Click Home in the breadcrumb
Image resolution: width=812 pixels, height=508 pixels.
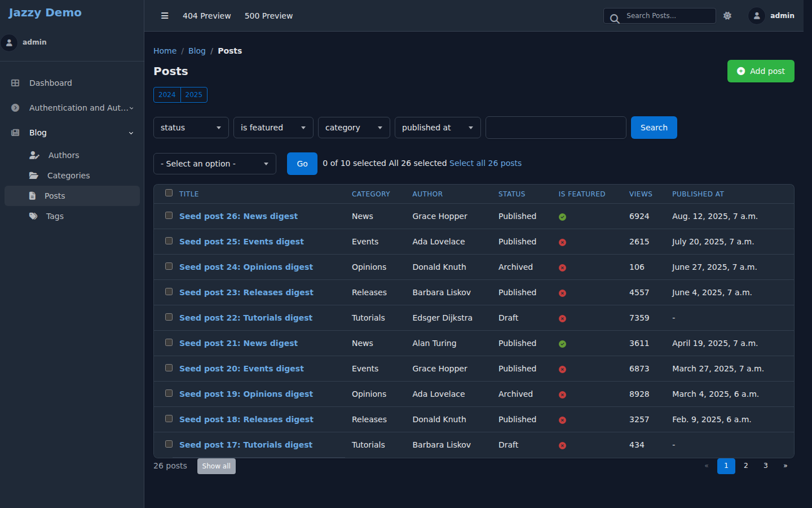tap(165, 51)
